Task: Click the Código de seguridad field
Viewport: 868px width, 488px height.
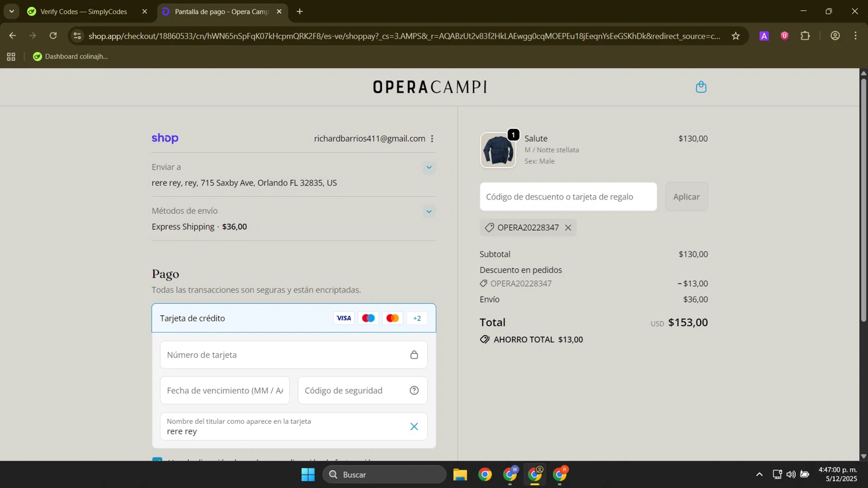Action: point(362,391)
